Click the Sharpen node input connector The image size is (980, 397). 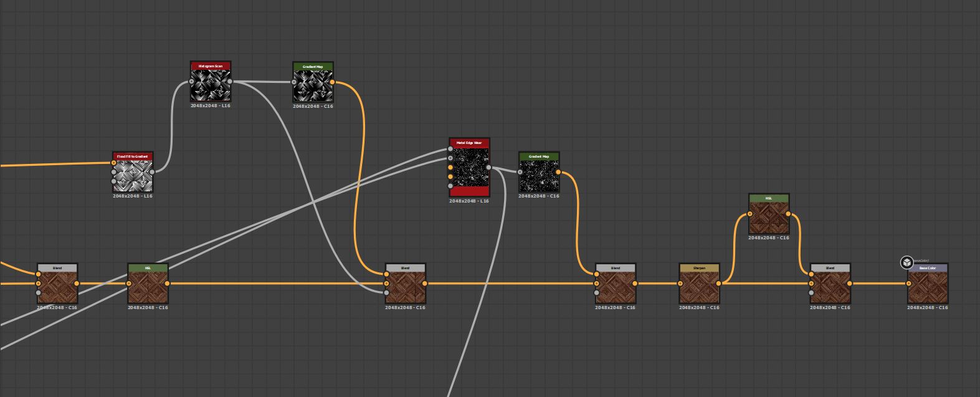pyautogui.click(x=680, y=284)
